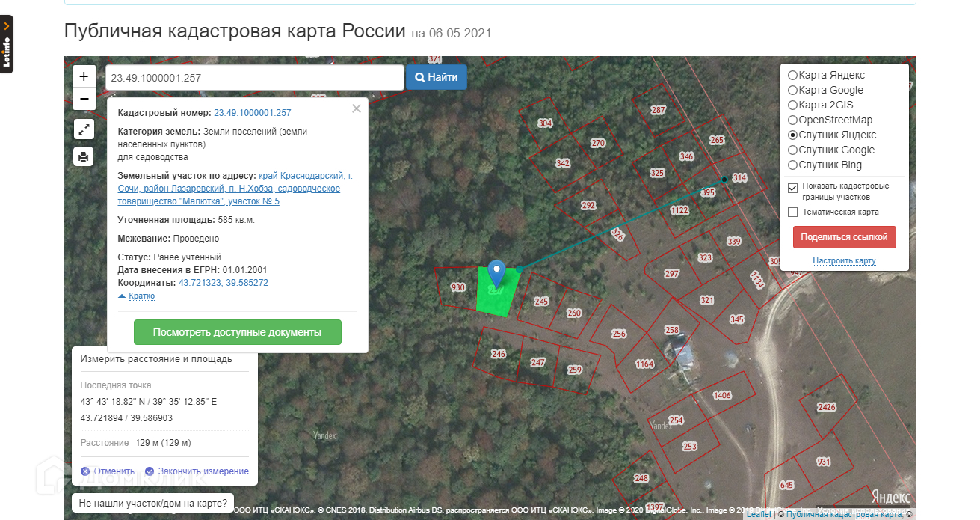The image size is (980, 520).
Task: Select parcel 346 on the map
Action: point(687,156)
